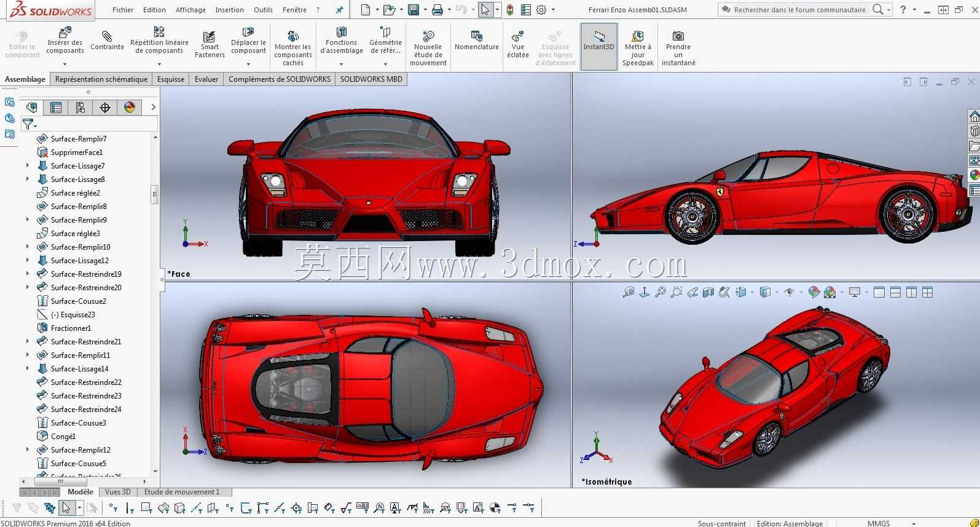Start a Nouvelle étude de mouvement
This screenshot has height=527, width=980.
coord(428,48)
